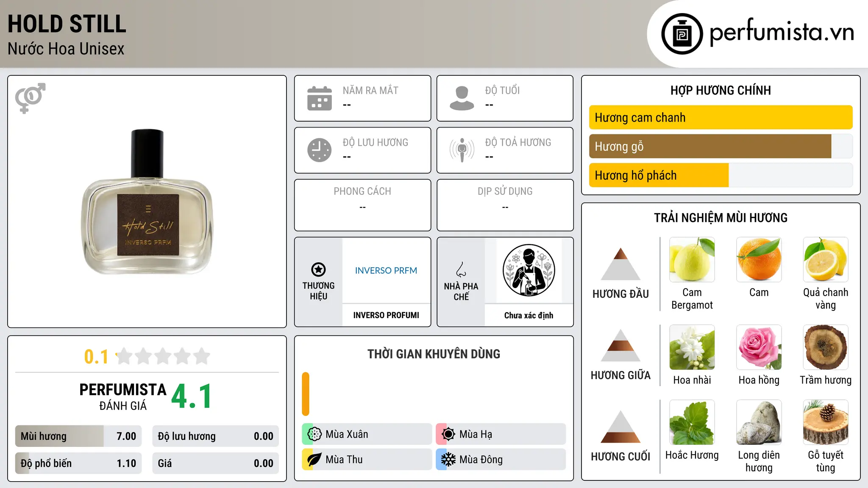868x488 pixels.
Task: Click the Mùa Hạ sun icon
Action: [448, 434]
